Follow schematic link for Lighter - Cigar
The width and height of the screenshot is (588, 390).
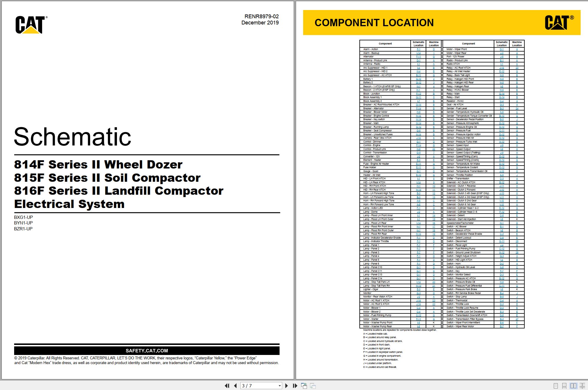418,289
